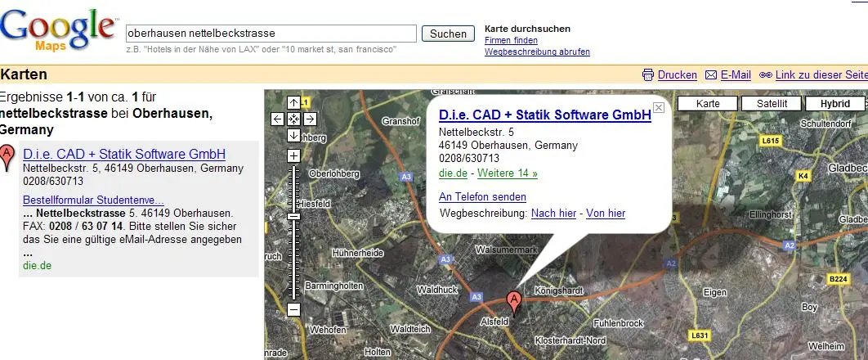Pan the map right with arrow button

pos(310,119)
